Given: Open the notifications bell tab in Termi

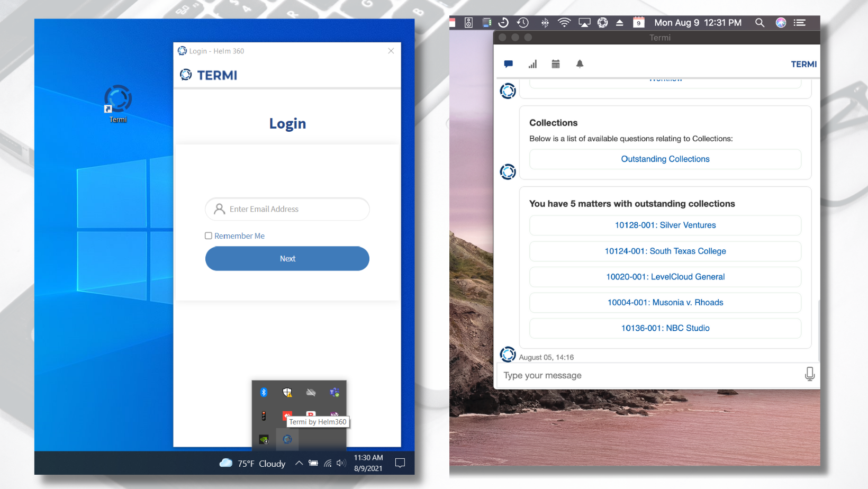Looking at the screenshot, I should tap(580, 64).
